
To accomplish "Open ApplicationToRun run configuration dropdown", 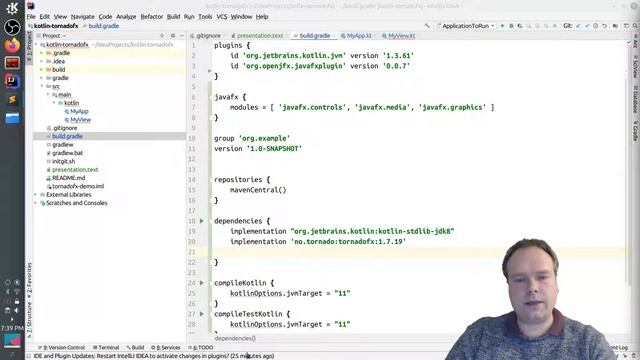I will click(x=466, y=26).
